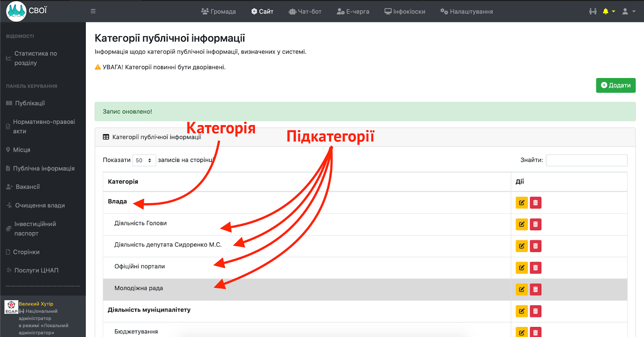The width and height of the screenshot is (644, 337).
Task: Delete the Діяльність Голови subcategory
Action: [535, 224]
